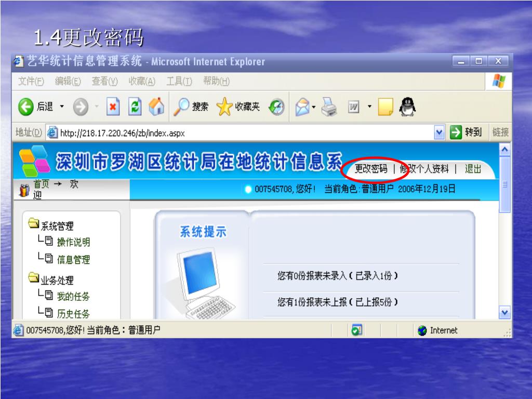Image resolution: width=532 pixels, height=399 pixels.
Task: Open Search magnifier in toolbar
Action: [x=181, y=107]
